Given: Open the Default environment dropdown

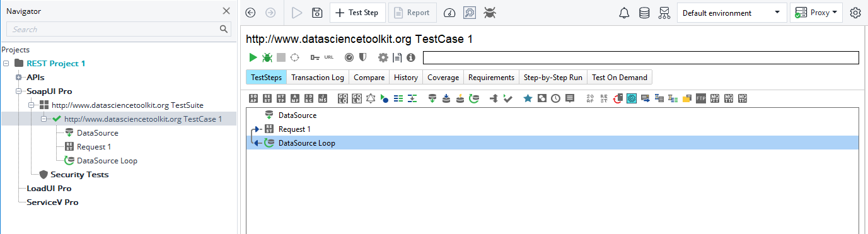Looking at the screenshot, I should click(x=732, y=13).
